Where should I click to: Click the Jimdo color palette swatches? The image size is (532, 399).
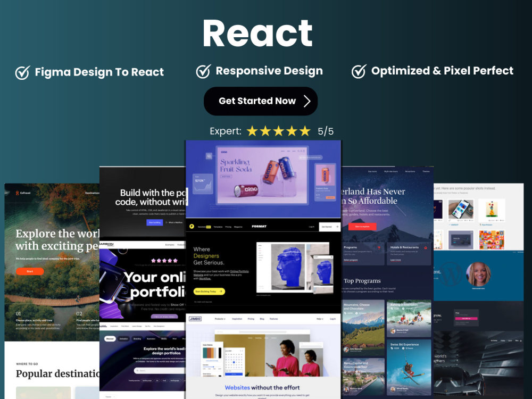coord(212,353)
